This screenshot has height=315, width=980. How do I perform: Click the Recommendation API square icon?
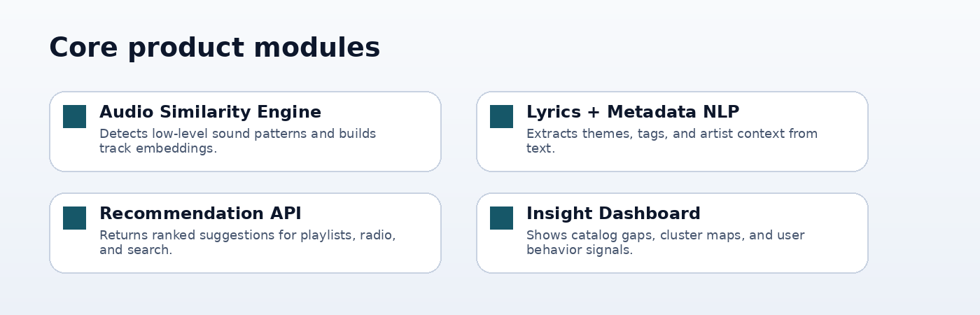pyautogui.click(x=74, y=218)
